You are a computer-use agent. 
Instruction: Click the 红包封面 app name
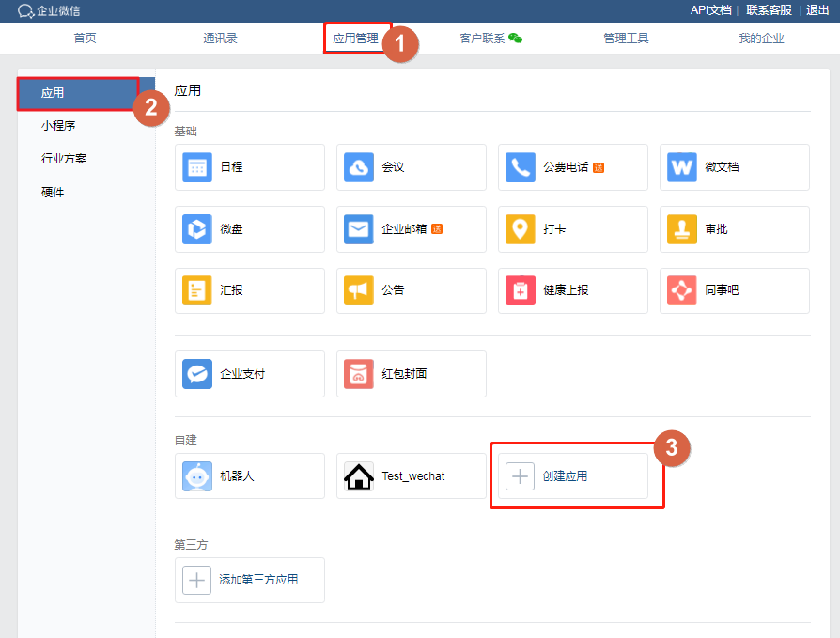pos(404,374)
